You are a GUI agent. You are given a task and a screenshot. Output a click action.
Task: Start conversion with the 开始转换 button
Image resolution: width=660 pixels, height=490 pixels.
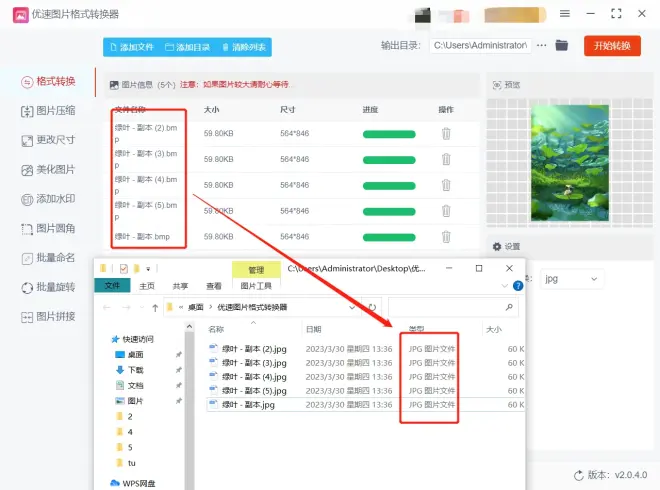point(611,46)
